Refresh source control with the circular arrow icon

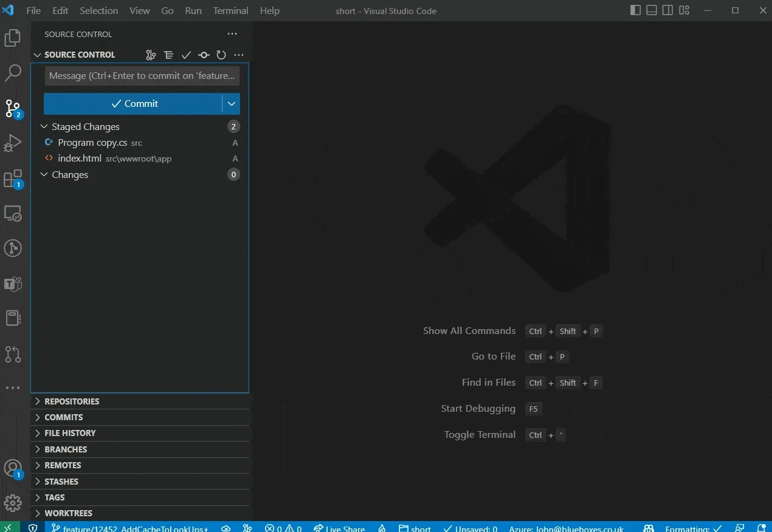221,55
